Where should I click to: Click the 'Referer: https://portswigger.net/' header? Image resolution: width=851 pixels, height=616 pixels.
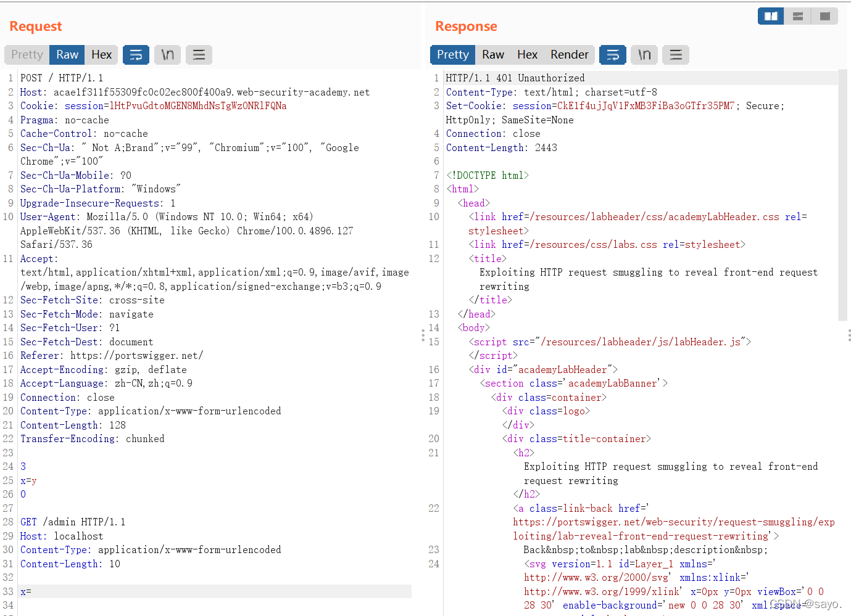(x=112, y=356)
